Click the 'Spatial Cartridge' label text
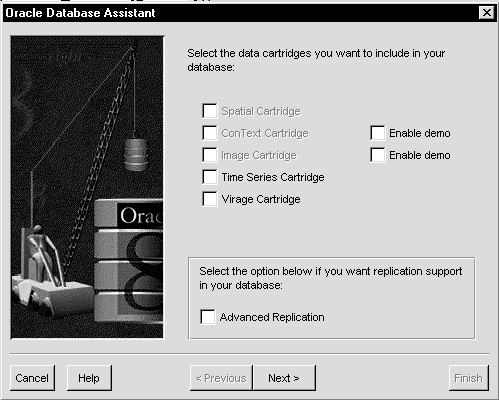 [x=261, y=111]
